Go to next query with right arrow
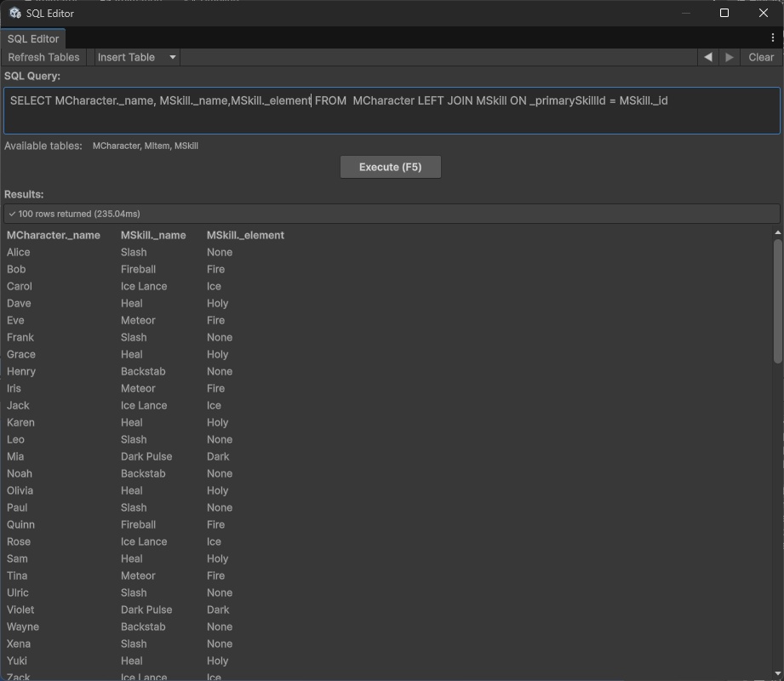Image resolution: width=784 pixels, height=681 pixels. pos(730,57)
